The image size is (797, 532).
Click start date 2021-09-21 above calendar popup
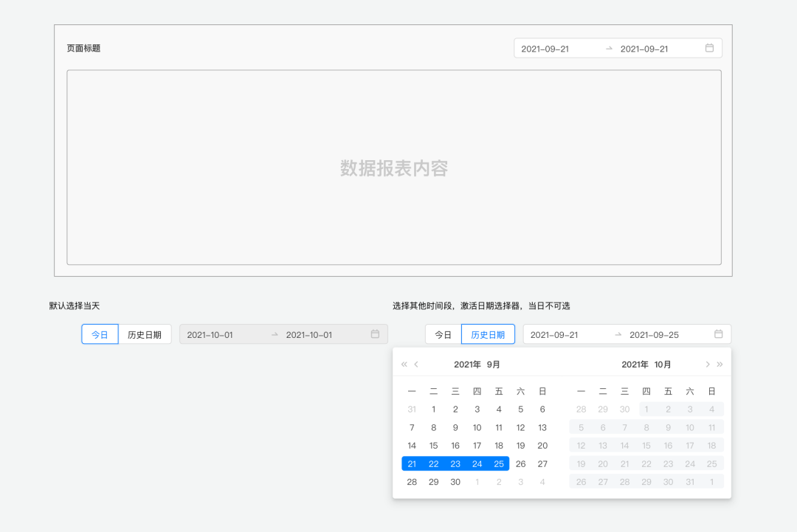pos(554,335)
